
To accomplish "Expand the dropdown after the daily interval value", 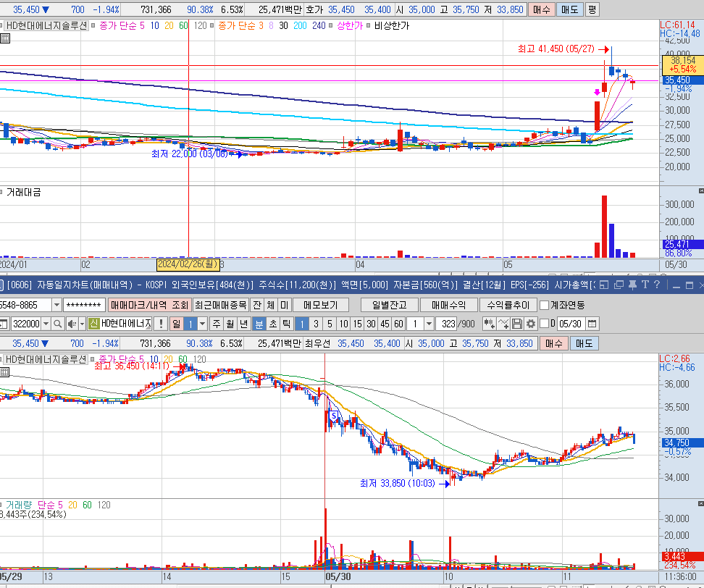I will pyautogui.click(x=203, y=324).
